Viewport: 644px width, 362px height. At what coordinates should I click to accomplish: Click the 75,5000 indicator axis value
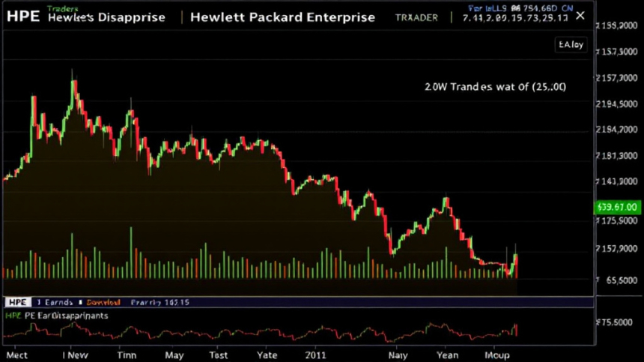615,322
